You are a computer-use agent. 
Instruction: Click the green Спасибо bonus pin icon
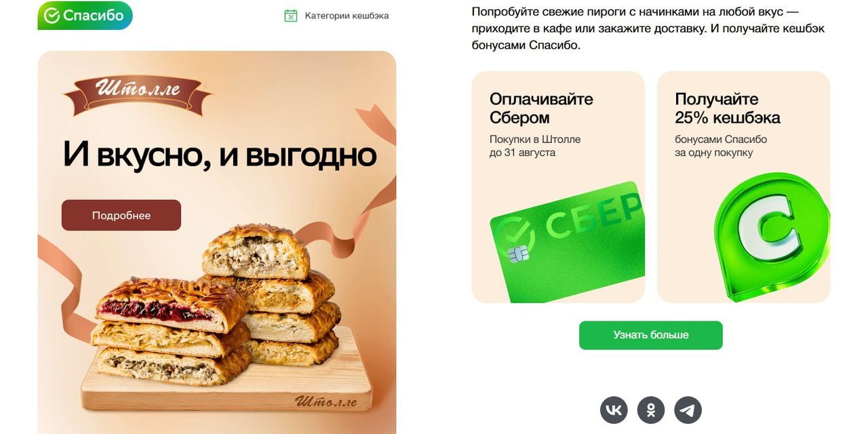click(772, 236)
